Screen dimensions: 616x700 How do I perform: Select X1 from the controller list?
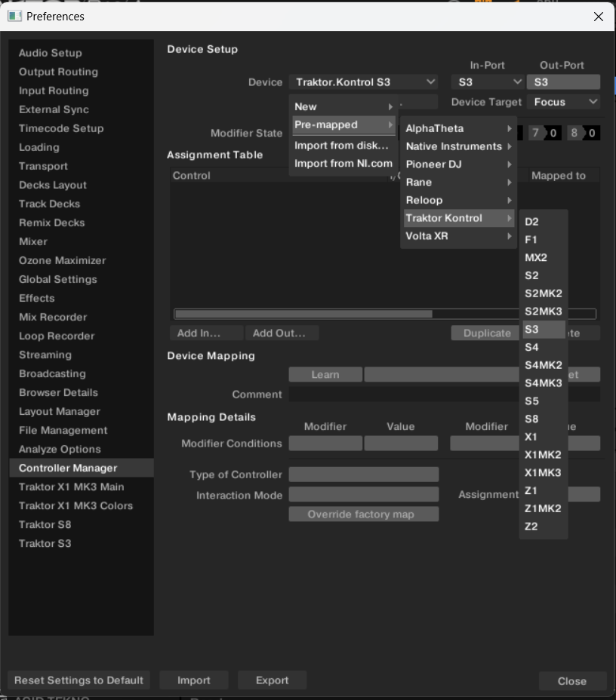pos(544,437)
